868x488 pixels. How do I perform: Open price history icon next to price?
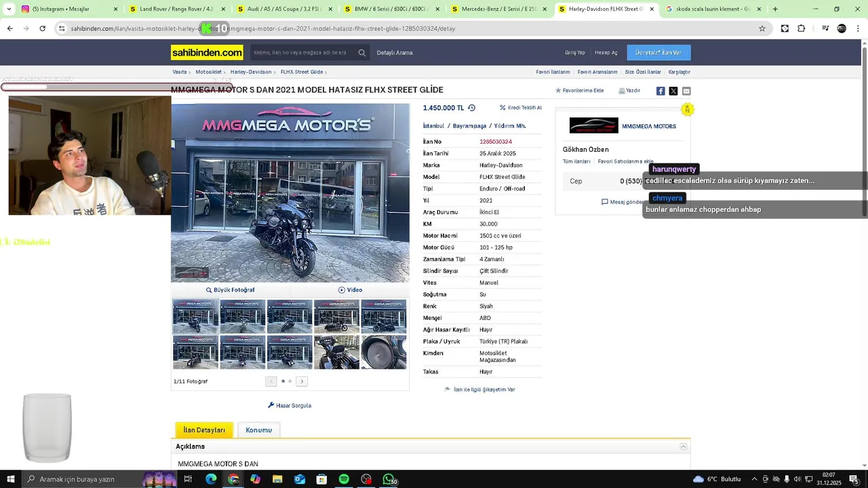pos(471,108)
